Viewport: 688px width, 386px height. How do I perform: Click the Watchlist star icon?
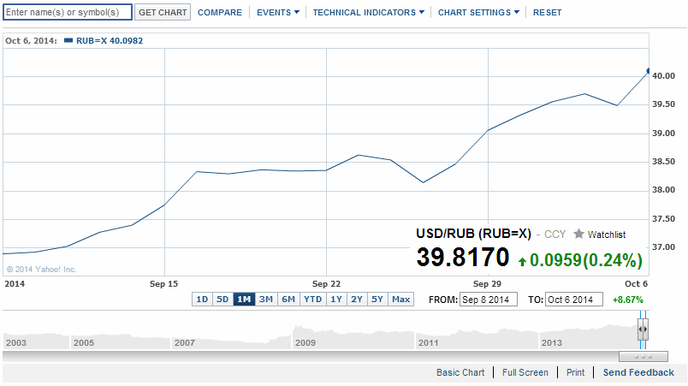point(579,234)
